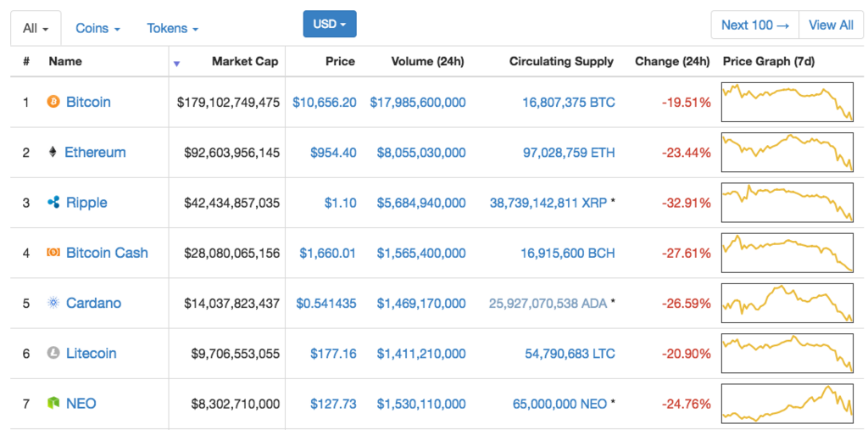Click Litecoin price $177.16
868x430 pixels.
[333, 354]
